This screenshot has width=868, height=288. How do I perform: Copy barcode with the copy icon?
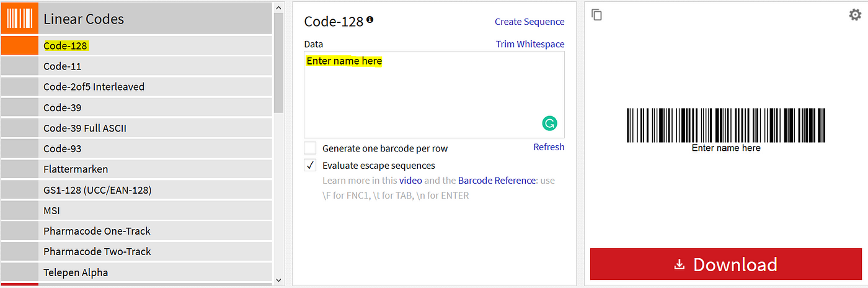click(596, 14)
